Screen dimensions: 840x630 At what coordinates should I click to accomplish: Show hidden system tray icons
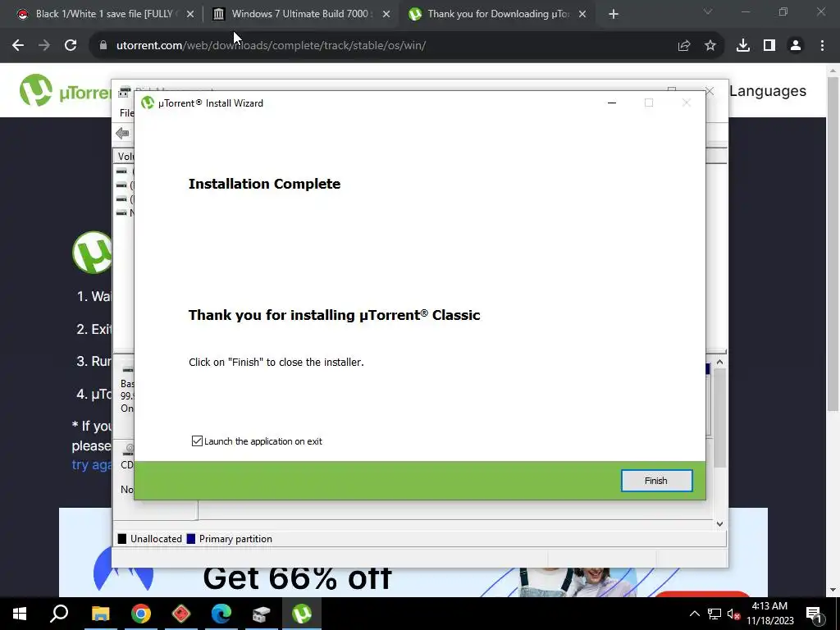point(694,614)
